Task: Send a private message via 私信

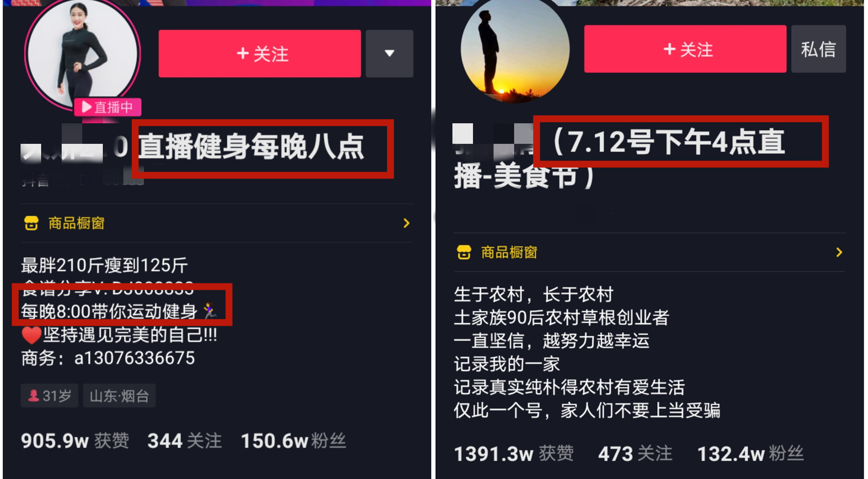Action: click(818, 49)
